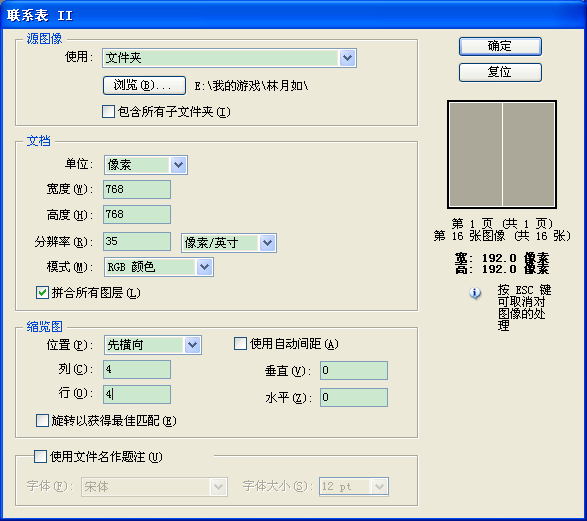The height and width of the screenshot is (521, 587).
Task: Open the 单位 dropdown showing 像素
Action: coord(146,165)
